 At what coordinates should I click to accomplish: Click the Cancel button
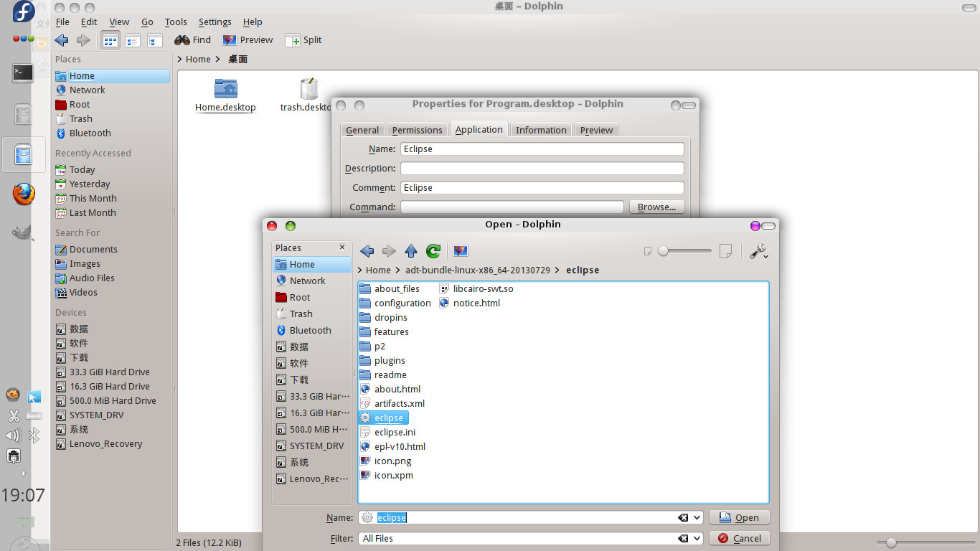pos(739,538)
